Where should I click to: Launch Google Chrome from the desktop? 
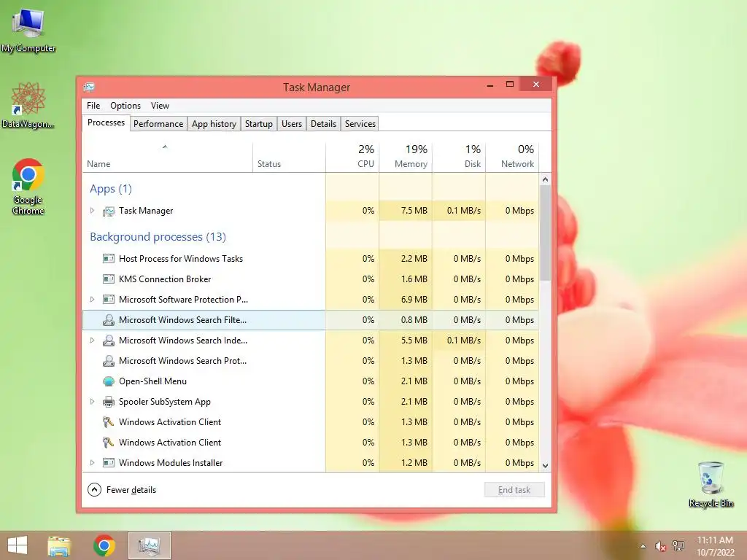point(28,186)
